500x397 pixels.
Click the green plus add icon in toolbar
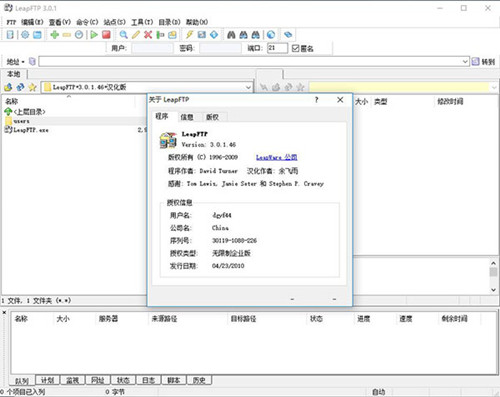54,35
